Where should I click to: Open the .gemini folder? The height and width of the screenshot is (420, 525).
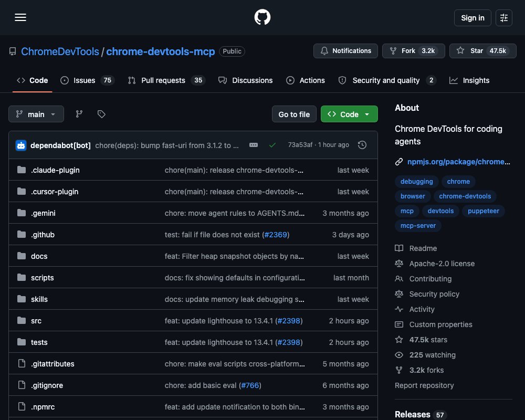pos(43,213)
